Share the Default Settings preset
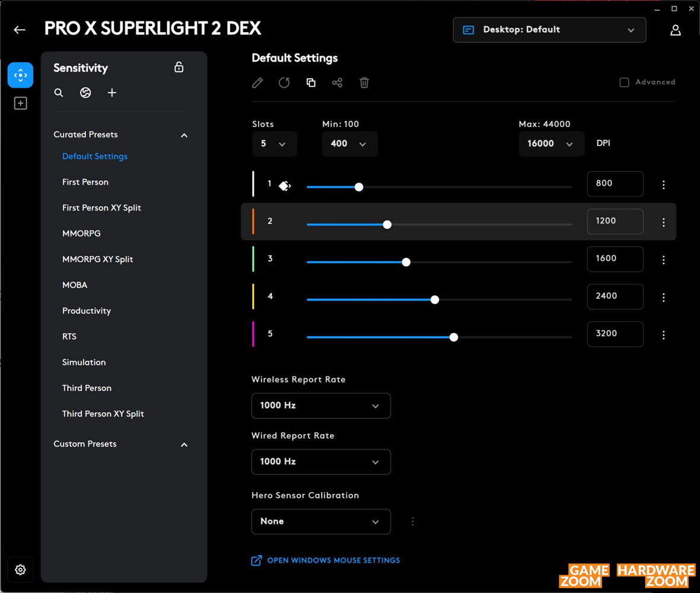 point(338,82)
